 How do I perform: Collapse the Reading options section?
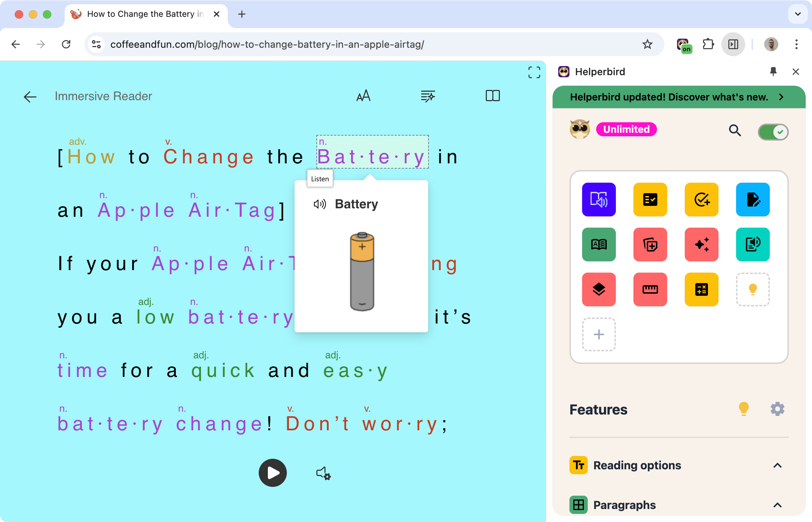point(777,465)
